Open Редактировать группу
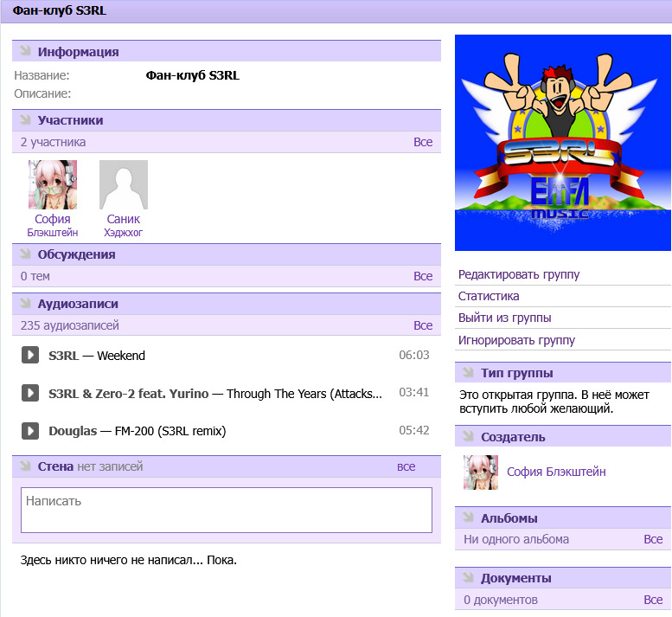The width and height of the screenshot is (672, 617). pyautogui.click(x=519, y=274)
